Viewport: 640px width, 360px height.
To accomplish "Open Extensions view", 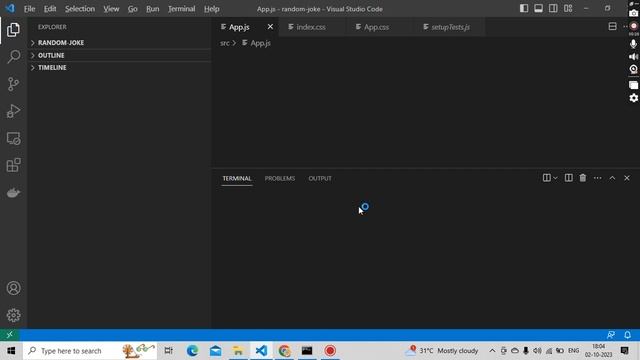I will click(13, 165).
